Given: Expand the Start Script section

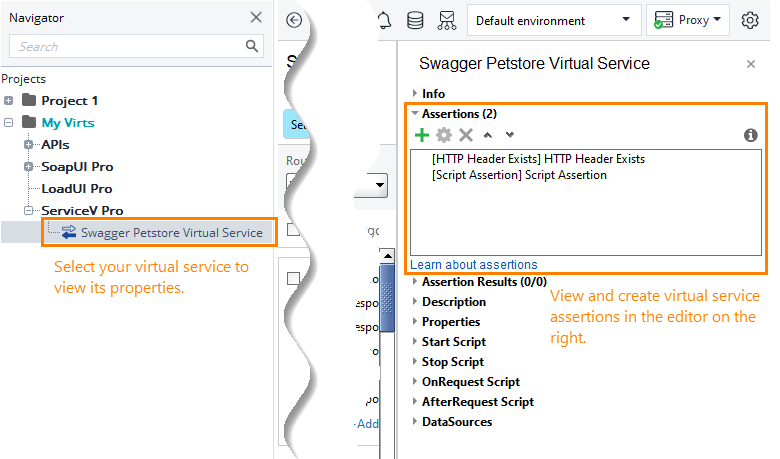Looking at the screenshot, I should [414, 341].
